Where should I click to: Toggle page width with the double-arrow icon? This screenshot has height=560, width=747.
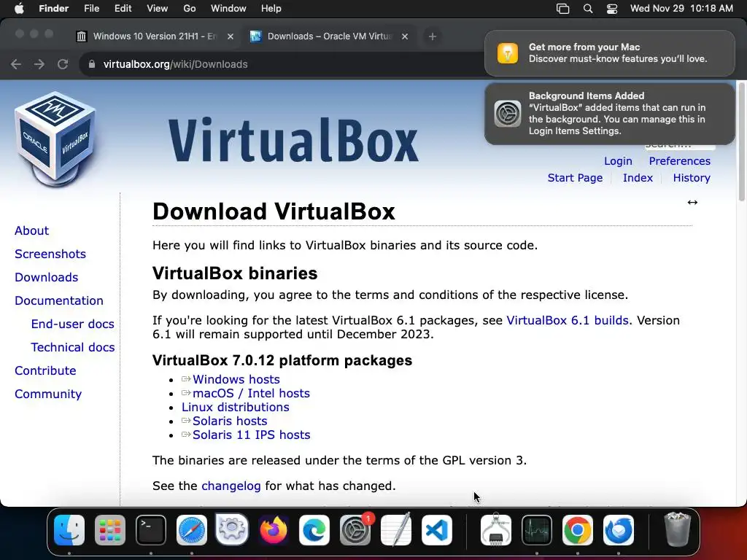coord(692,203)
